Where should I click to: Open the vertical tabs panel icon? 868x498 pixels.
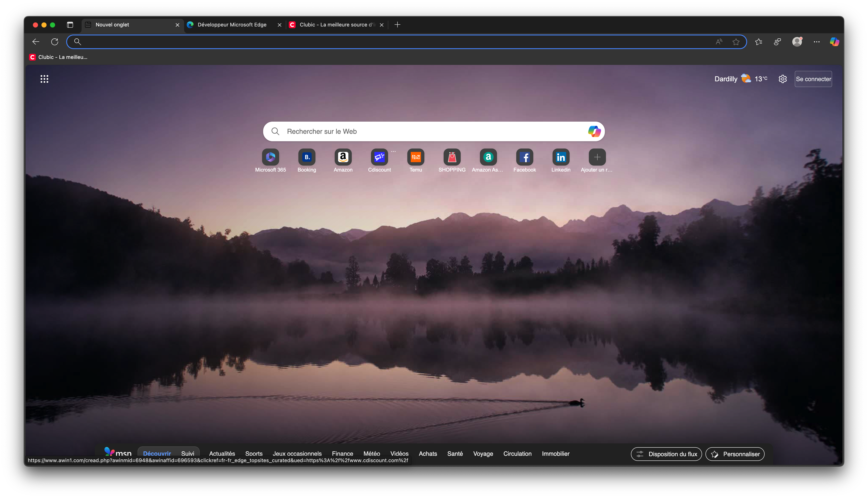pyautogui.click(x=70, y=25)
